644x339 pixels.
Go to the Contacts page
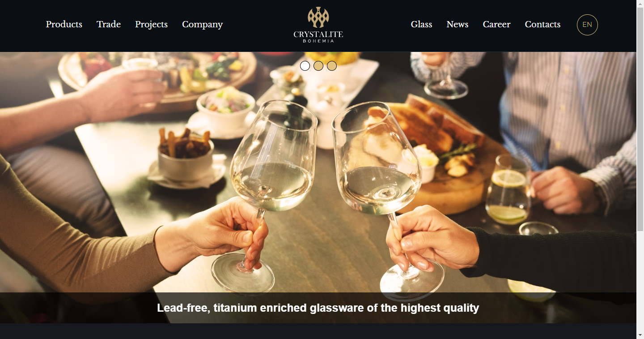[x=542, y=24]
